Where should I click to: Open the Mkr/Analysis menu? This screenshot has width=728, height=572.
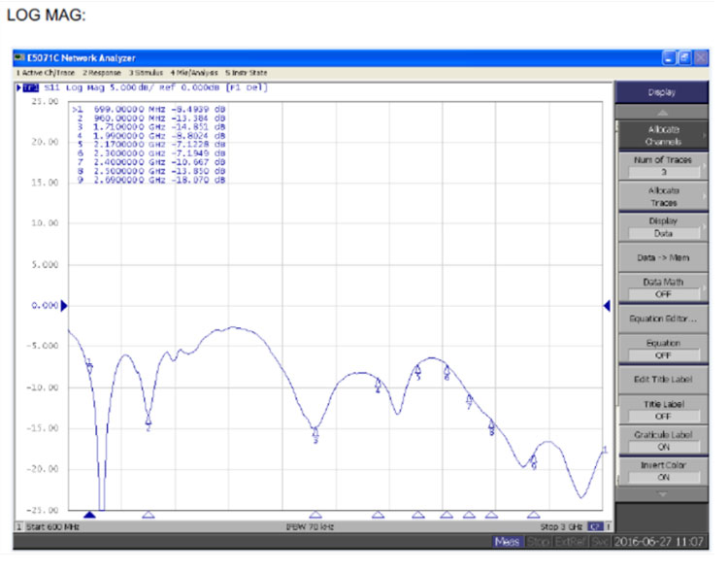[194, 73]
